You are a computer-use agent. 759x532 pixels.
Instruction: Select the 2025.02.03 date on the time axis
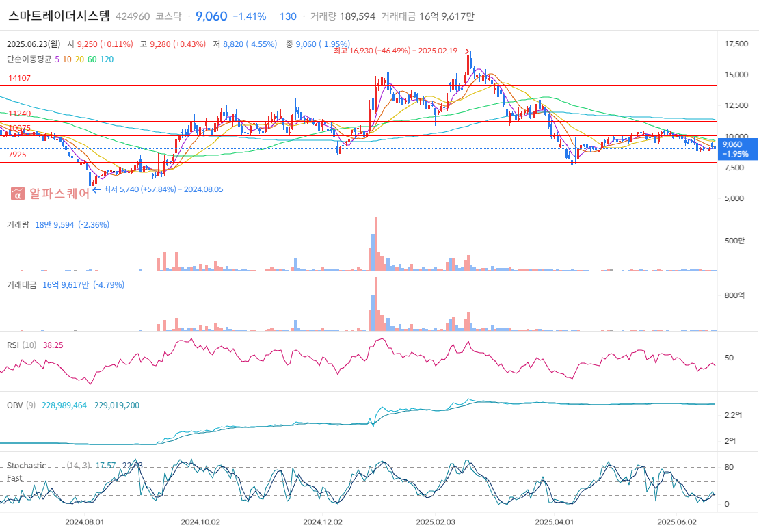click(x=436, y=522)
